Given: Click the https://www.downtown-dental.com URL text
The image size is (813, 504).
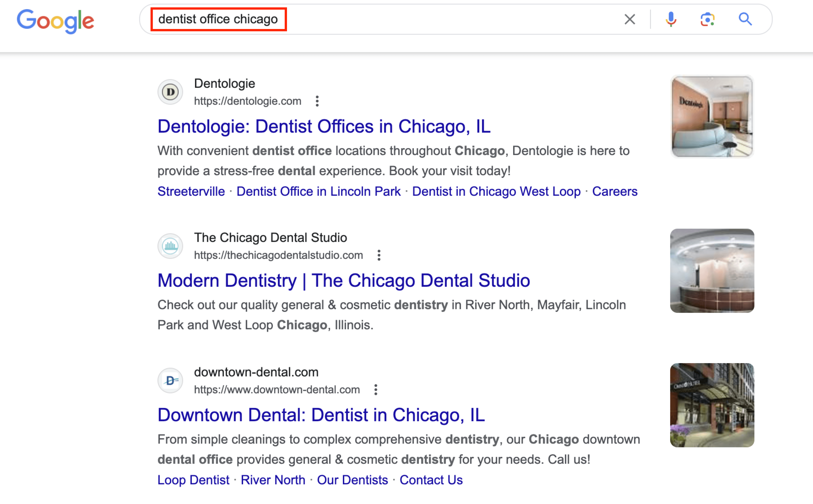Looking at the screenshot, I should [277, 390].
